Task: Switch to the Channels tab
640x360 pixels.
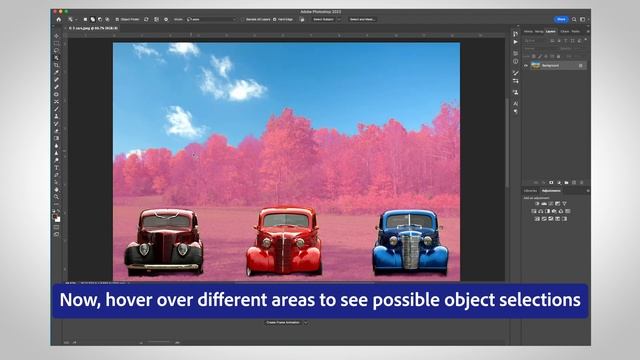Action: point(565,31)
